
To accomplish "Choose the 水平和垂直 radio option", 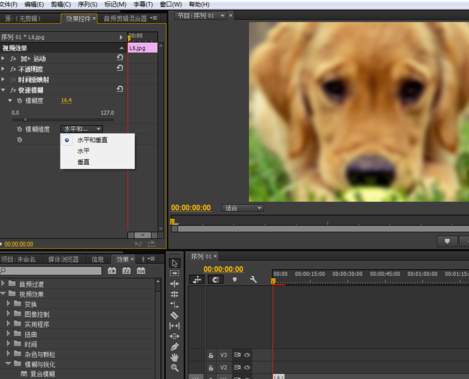I will pyautogui.click(x=67, y=140).
